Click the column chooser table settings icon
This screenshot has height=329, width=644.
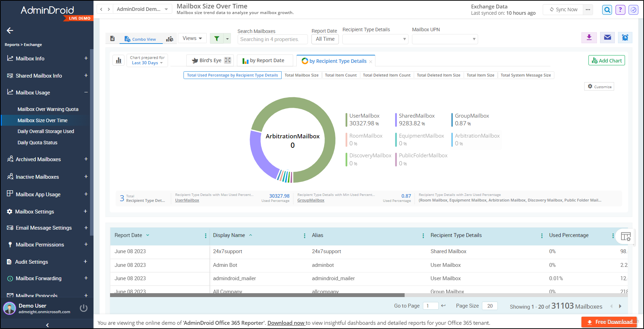[625, 236]
